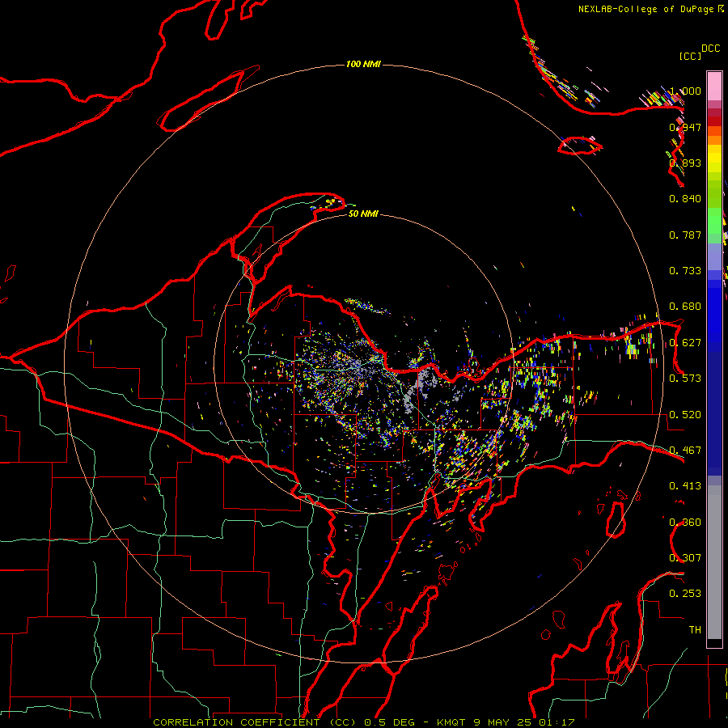Click the 0.787 value on color scale
The image size is (728, 728).
[685, 235]
